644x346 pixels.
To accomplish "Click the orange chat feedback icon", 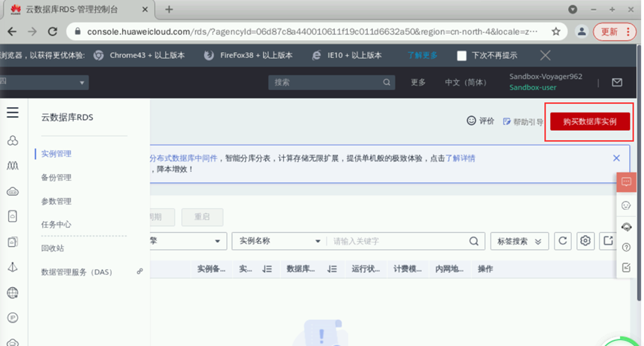I will [x=626, y=182].
